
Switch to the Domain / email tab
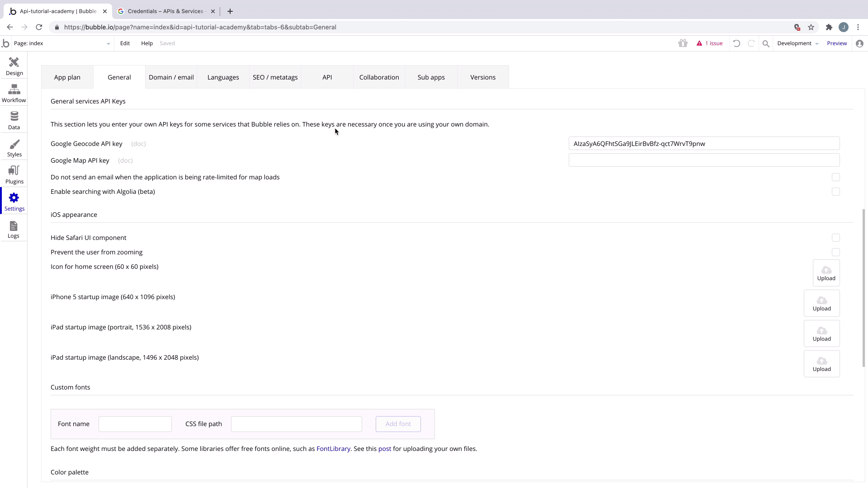point(171,77)
